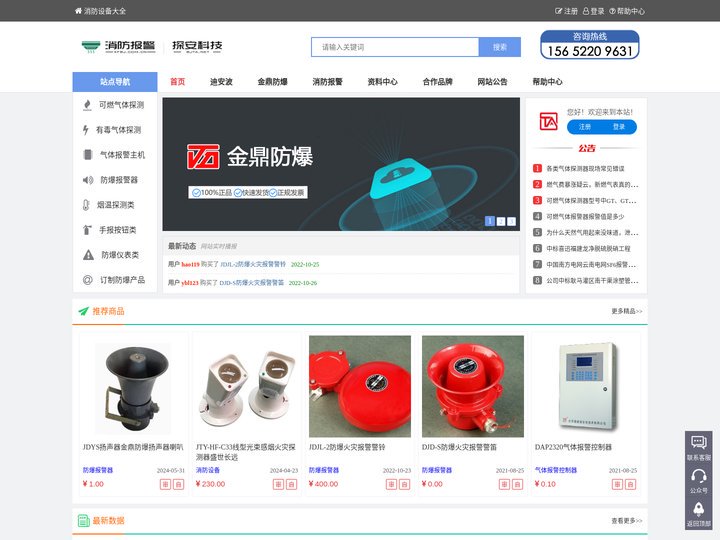
Task: Open the 资料中心 nav tab
Action: coord(382,82)
